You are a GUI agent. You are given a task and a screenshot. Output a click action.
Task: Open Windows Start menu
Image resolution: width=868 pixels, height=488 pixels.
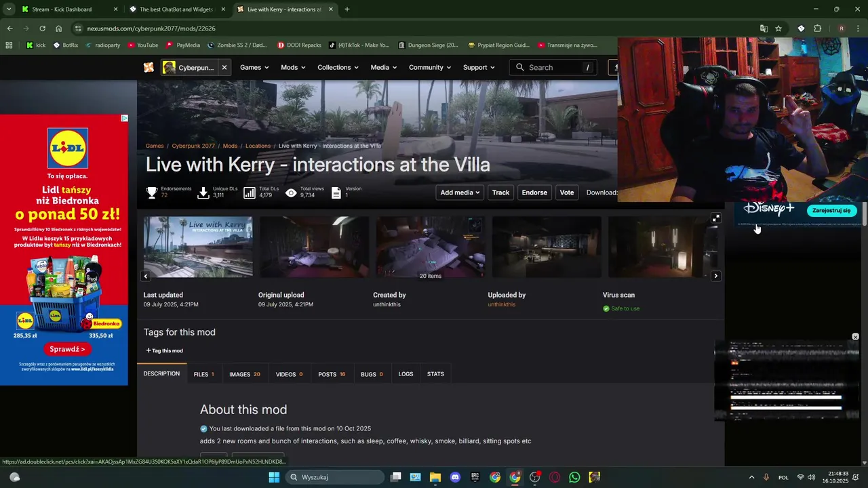click(x=274, y=477)
